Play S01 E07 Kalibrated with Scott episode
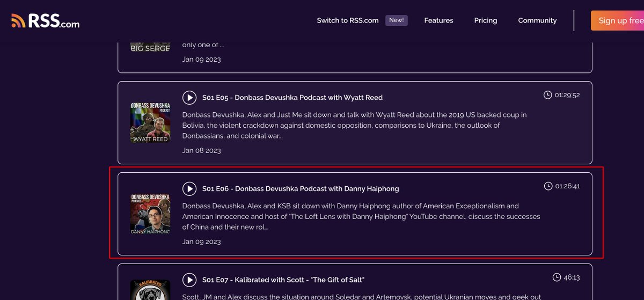Screen dimensions: 644x300 [189, 280]
